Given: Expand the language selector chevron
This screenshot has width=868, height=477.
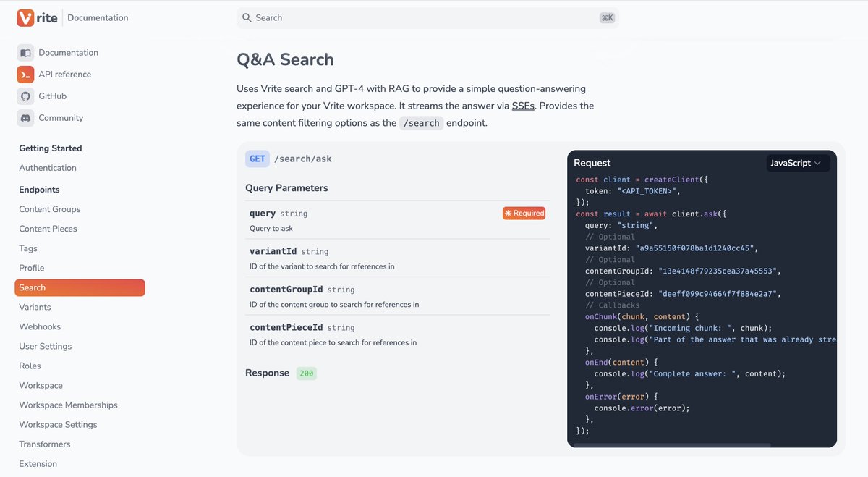Looking at the screenshot, I should coord(818,163).
